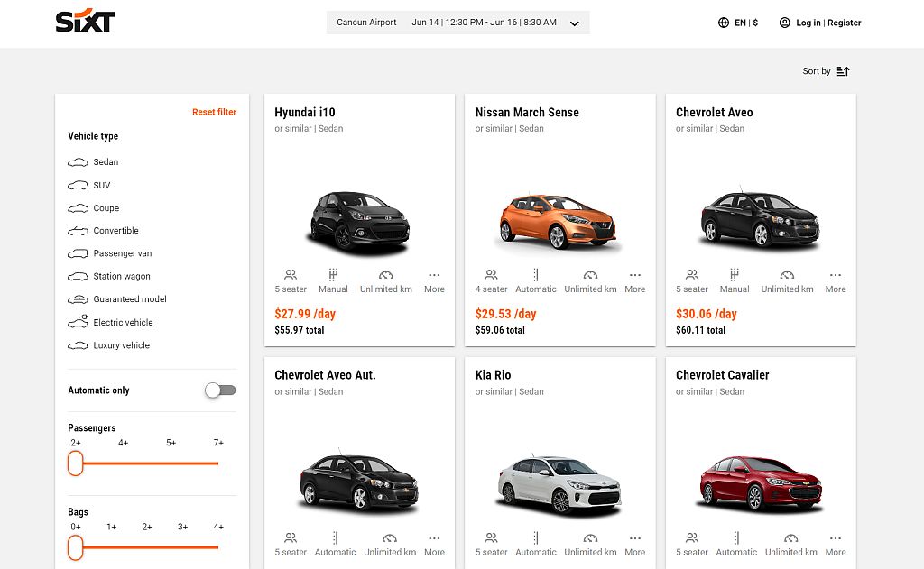Click the Luxury vehicle filter icon
Screen dimensions: 924x569
click(77, 345)
